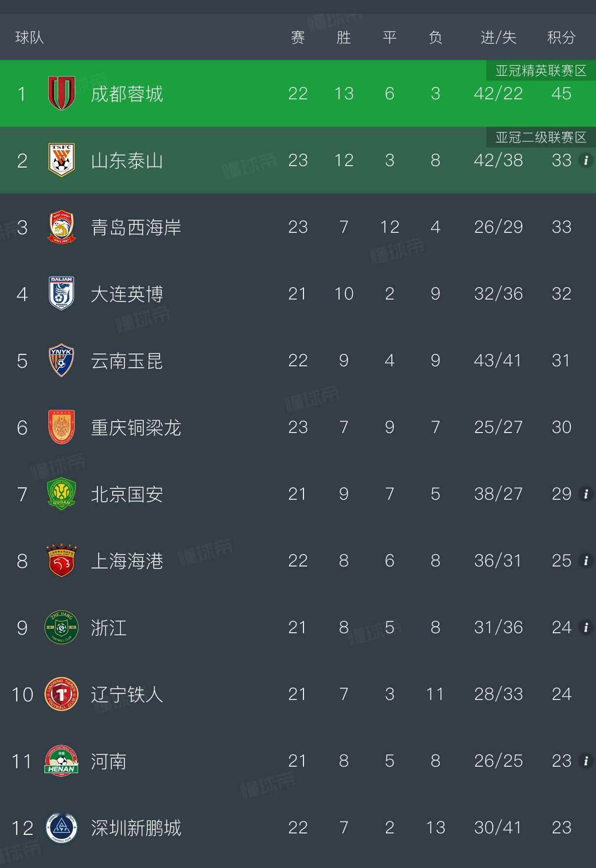The image size is (596, 868).
Task: Open info icon beside Shandong Taishan's (山东泰山) 33 points
Action: (586, 160)
